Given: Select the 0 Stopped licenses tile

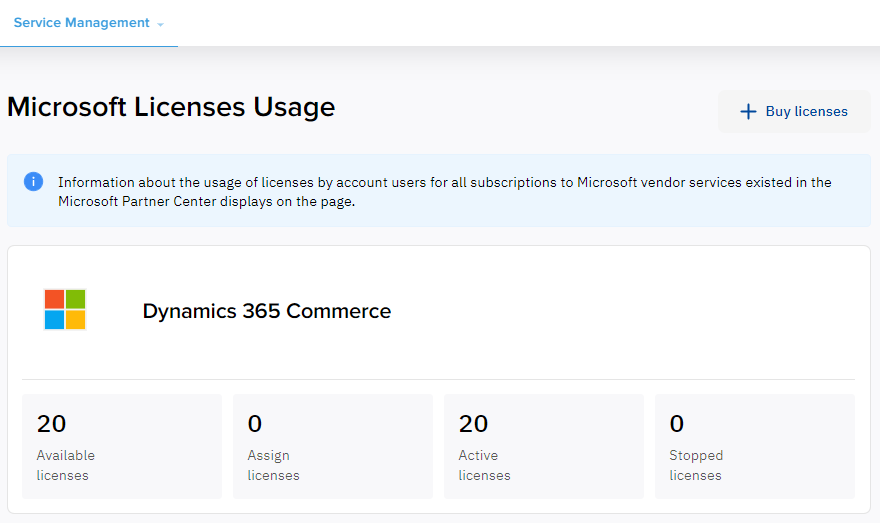Looking at the screenshot, I should point(755,446).
